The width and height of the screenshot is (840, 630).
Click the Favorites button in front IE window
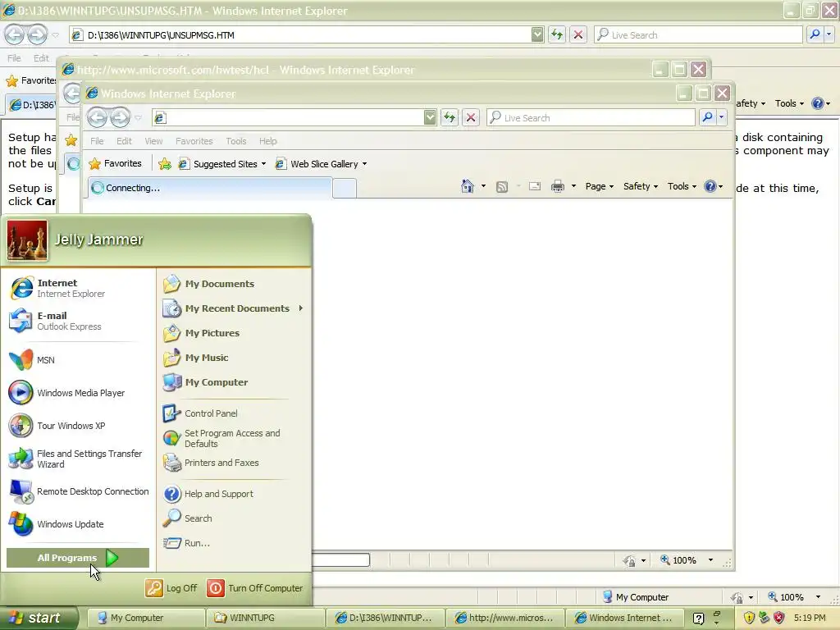point(116,163)
